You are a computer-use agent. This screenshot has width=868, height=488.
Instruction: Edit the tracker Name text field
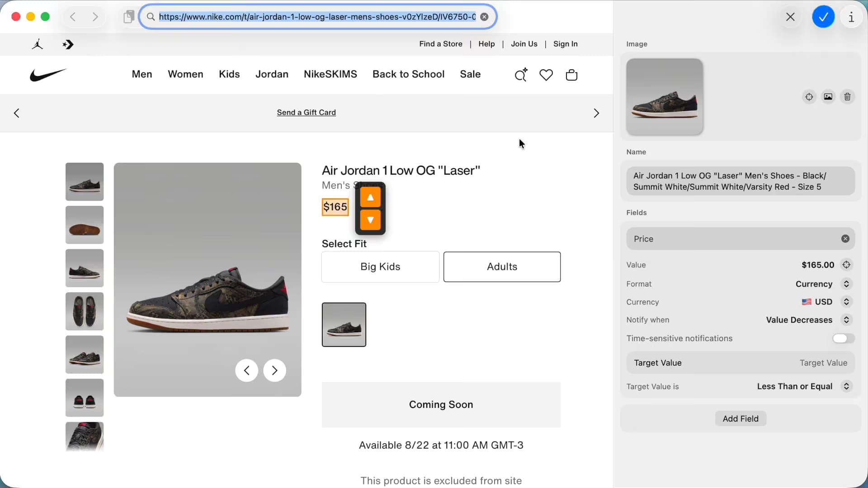coord(741,181)
